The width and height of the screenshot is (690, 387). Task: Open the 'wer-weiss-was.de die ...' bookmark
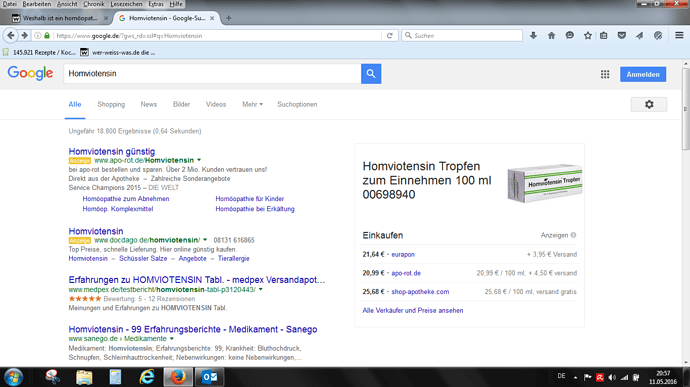click(118, 52)
